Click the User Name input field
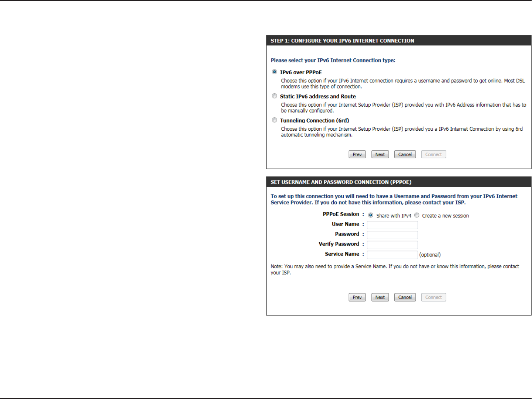 click(x=392, y=225)
